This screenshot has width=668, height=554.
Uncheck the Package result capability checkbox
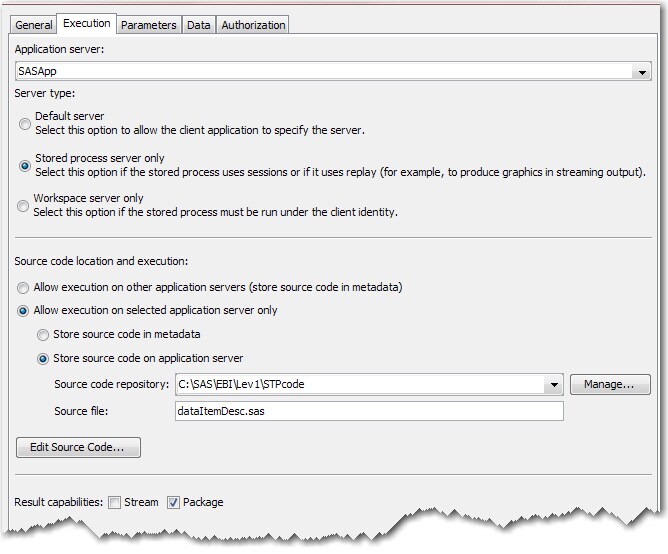174,502
